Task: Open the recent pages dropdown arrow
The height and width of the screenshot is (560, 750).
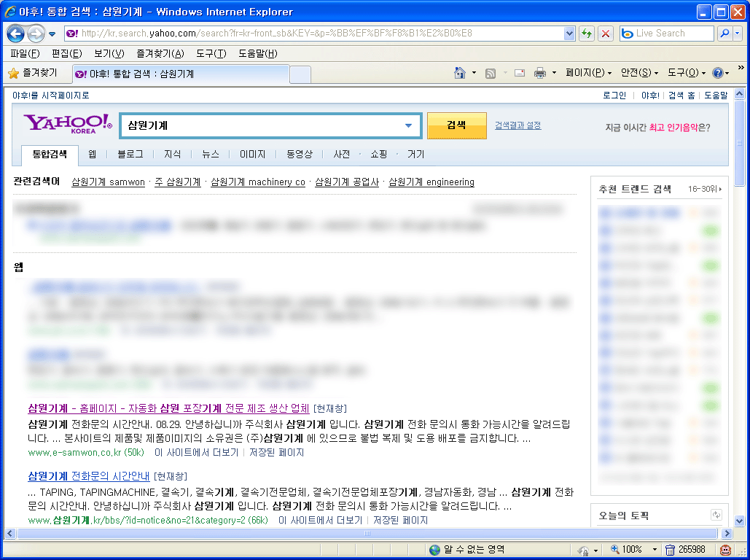Action: point(52,34)
